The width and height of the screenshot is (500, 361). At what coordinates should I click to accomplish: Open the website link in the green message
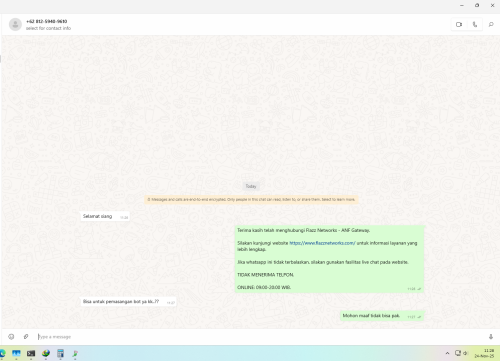[x=322, y=243]
